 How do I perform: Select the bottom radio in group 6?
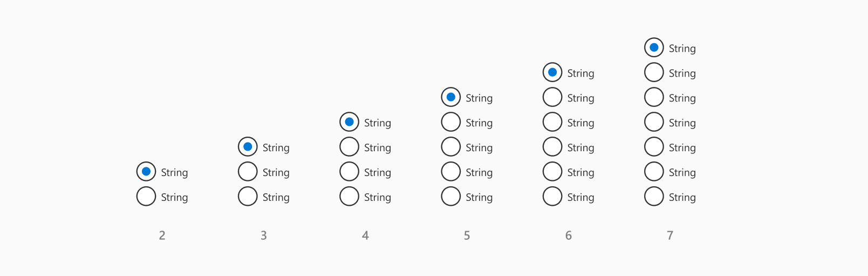552,197
